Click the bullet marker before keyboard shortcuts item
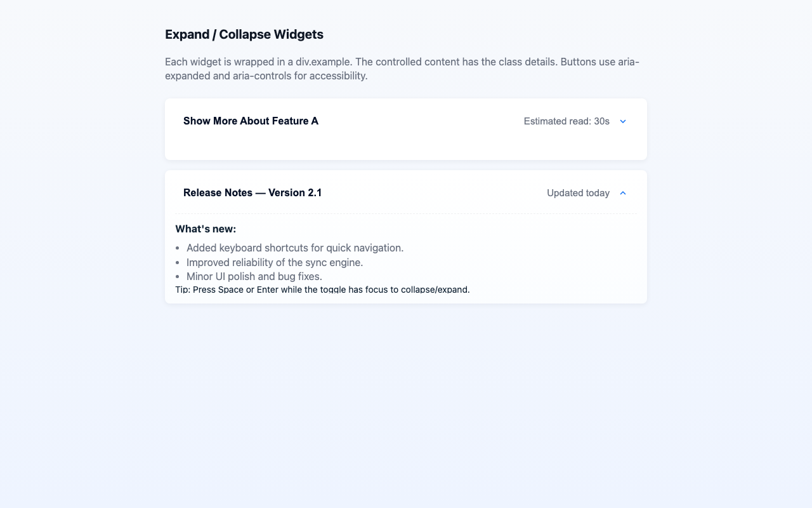812x508 pixels. point(177,248)
